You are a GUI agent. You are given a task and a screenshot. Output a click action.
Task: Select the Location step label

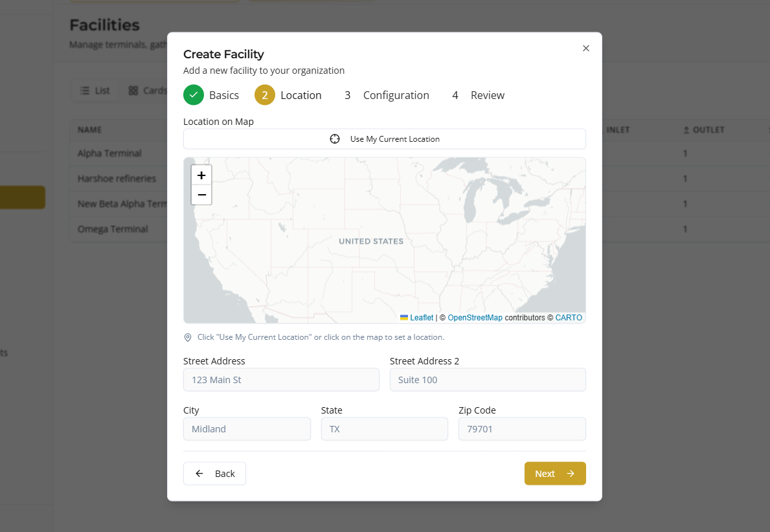[301, 95]
